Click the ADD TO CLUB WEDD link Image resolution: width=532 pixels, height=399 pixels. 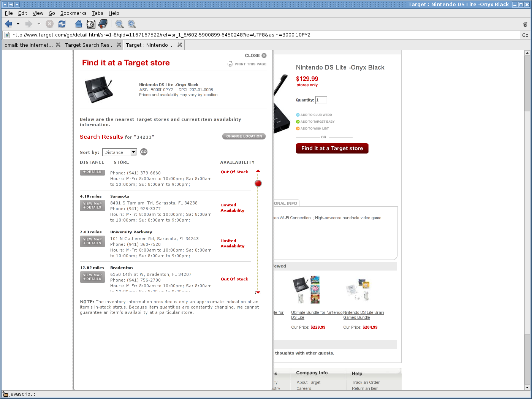314,115
